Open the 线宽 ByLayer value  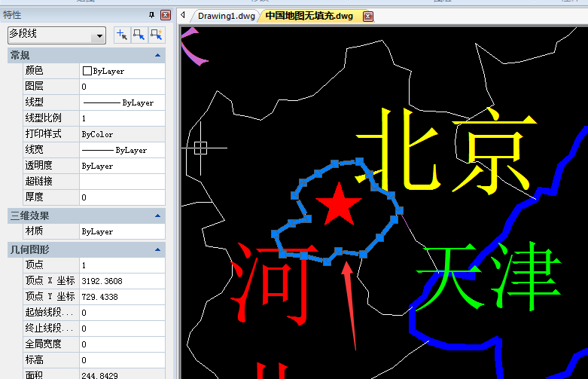122,150
